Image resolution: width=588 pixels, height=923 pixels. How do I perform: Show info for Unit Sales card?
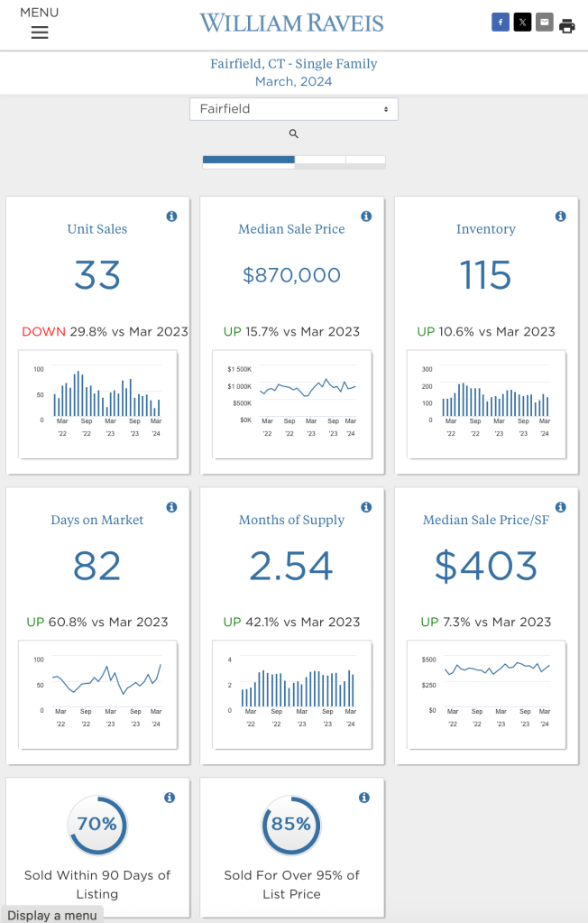coord(171,217)
